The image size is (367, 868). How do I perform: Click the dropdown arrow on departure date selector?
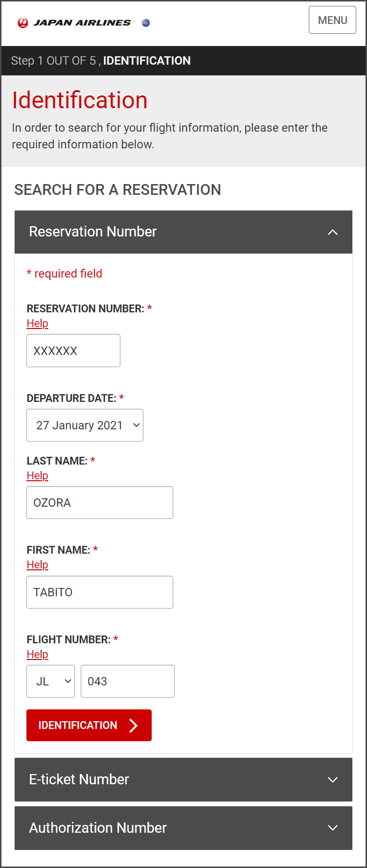click(x=136, y=425)
